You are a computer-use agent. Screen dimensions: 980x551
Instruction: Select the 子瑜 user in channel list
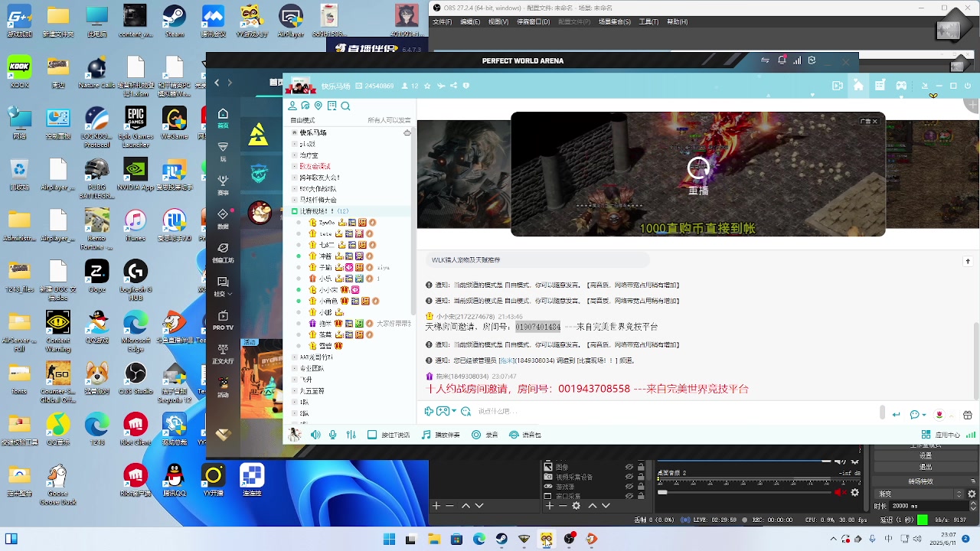[x=325, y=267]
